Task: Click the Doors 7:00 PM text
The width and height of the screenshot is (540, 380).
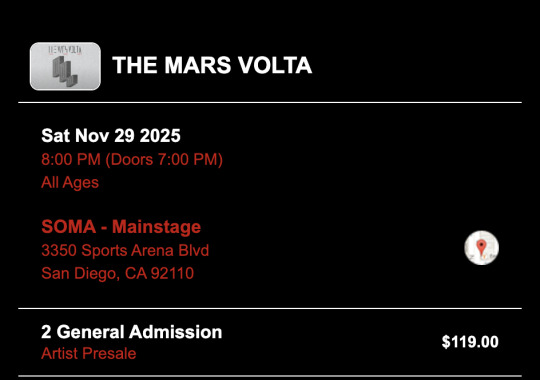Action: click(164, 160)
